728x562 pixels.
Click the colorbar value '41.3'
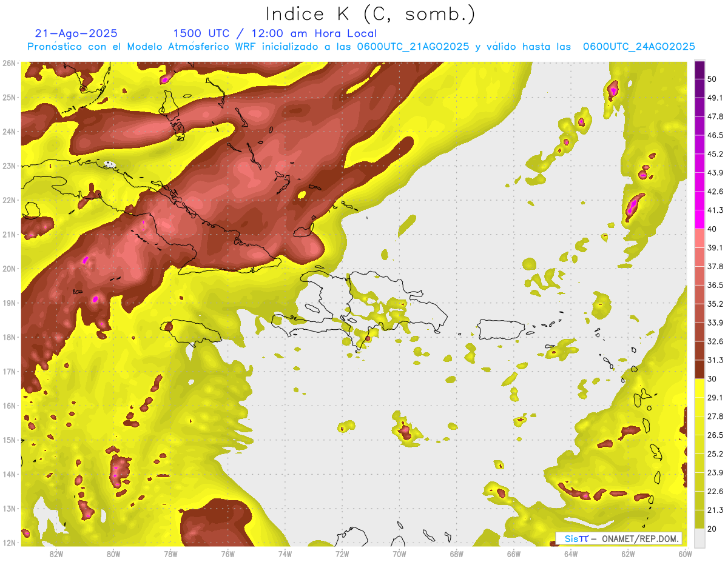[715, 210]
